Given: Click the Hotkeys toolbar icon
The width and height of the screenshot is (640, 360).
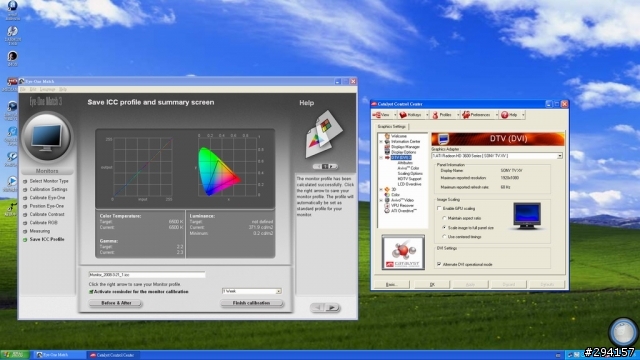Looking at the screenshot, I should tap(403, 115).
